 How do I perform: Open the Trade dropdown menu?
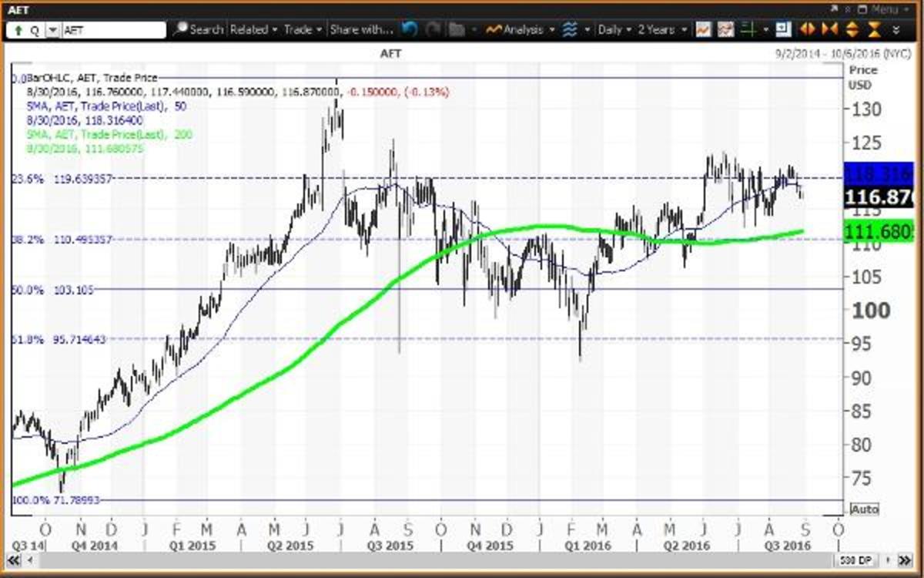coord(303,29)
